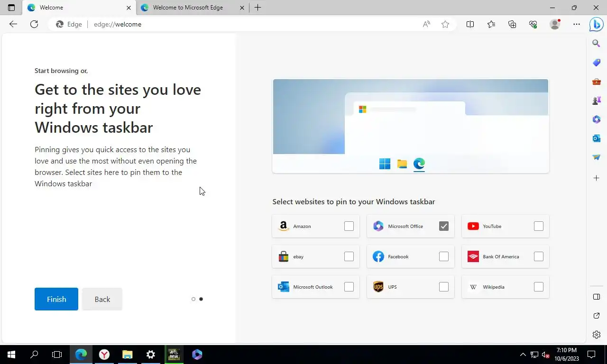Check the Wikipedia pin checkbox
The height and width of the screenshot is (364, 607).
(x=539, y=287)
